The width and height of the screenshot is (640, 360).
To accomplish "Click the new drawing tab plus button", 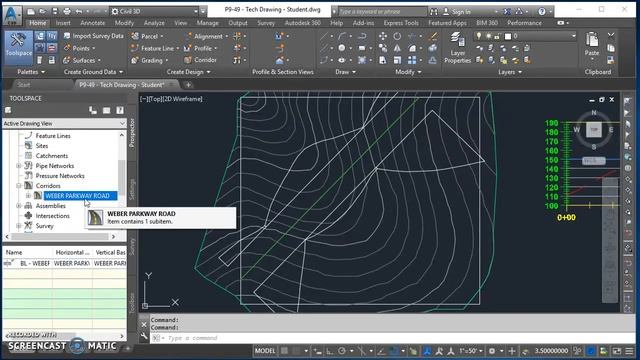I will (188, 85).
